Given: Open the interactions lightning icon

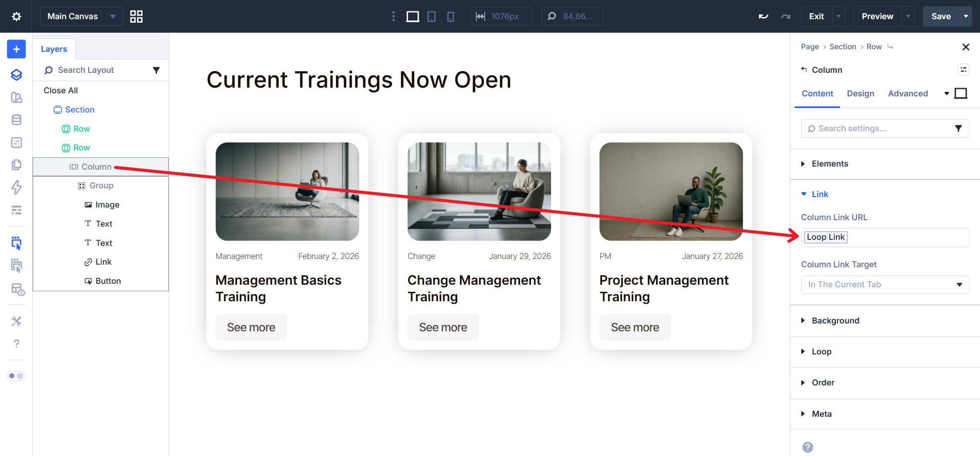Looking at the screenshot, I should (x=16, y=187).
